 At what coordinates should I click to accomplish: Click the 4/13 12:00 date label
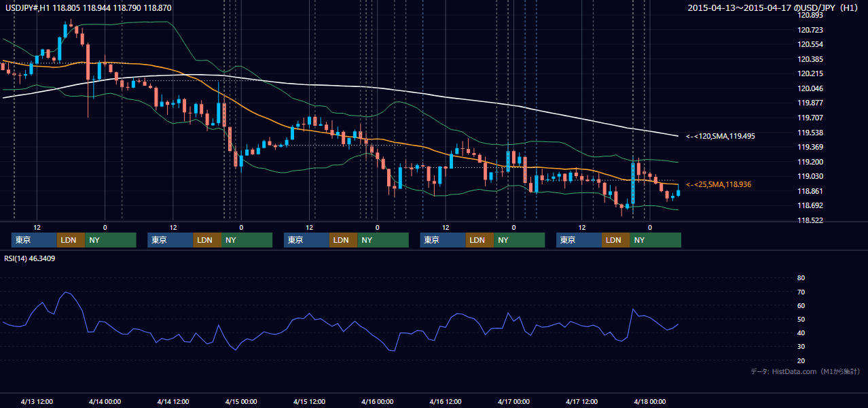click(37, 401)
